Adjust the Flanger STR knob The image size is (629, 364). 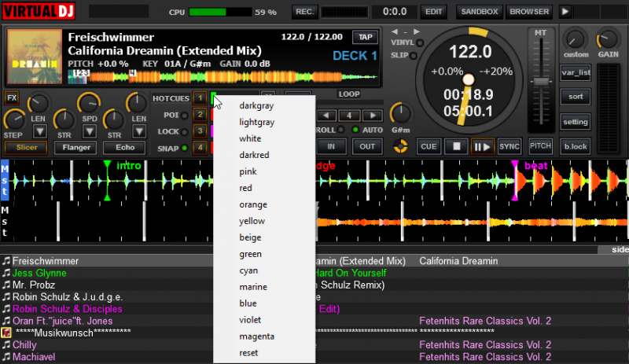(x=64, y=119)
